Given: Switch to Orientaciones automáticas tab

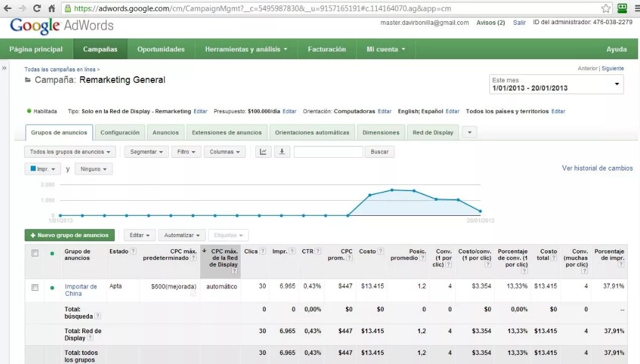Looking at the screenshot, I should (x=312, y=132).
